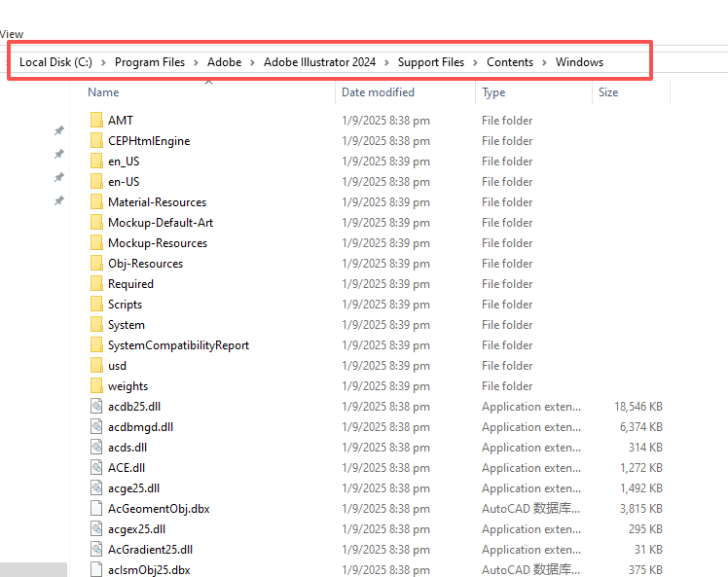The height and width of the screenshot is (577, 728).
Task: Click the AMT folder icon
Action: coord(95,121)
